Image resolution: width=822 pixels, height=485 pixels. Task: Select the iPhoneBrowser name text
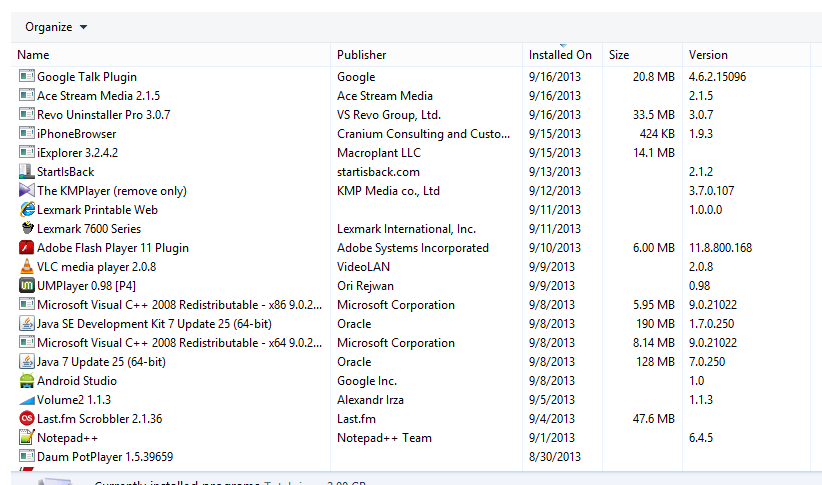coord(77,134)
